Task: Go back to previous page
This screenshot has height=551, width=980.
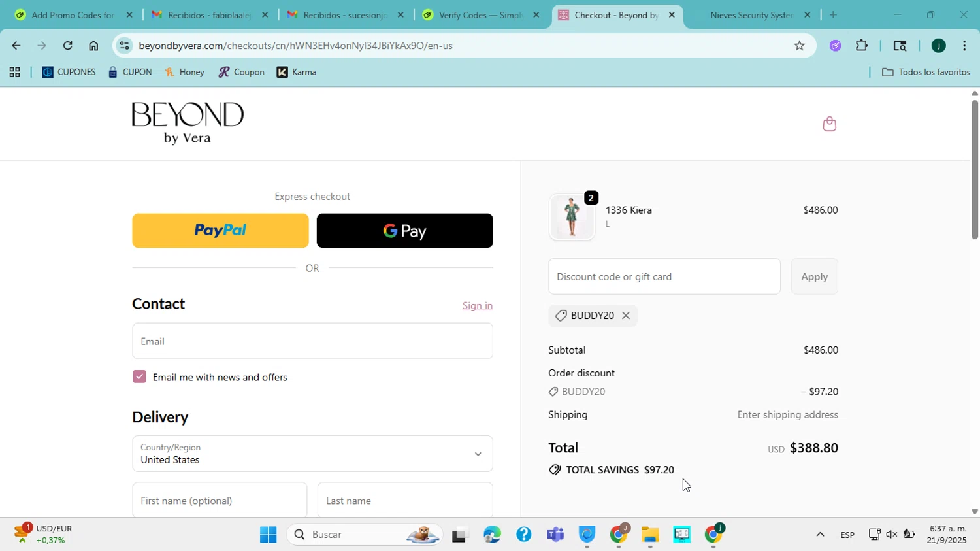Action: [x=16, y=46]
